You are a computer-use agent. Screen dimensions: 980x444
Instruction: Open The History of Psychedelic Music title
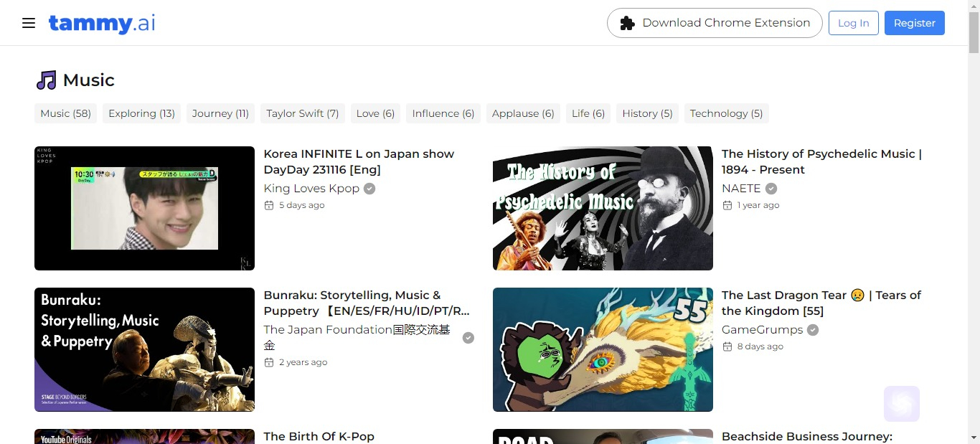pos(822,161)
